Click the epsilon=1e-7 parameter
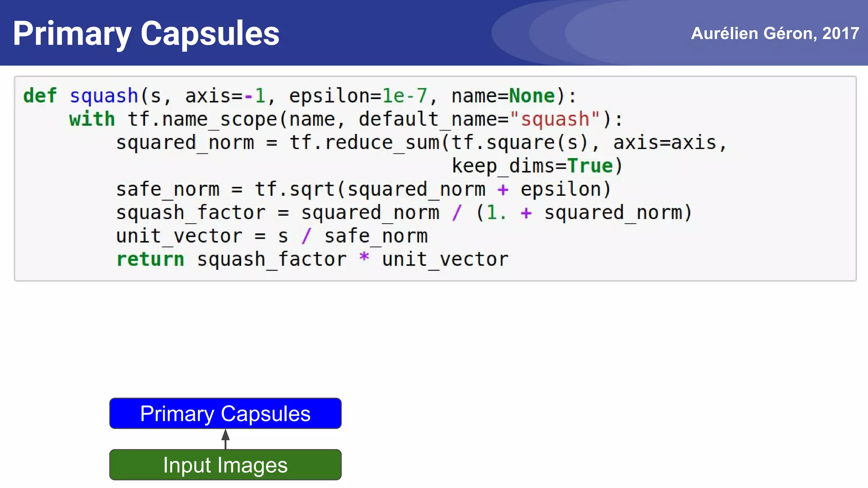868x488 pixels. (x=358, y=96)
